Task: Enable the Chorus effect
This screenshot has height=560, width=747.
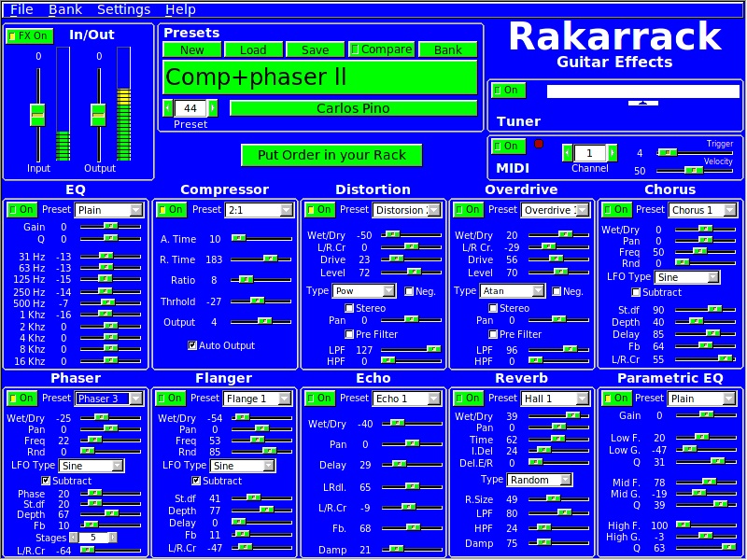Action: click(617, 209)
